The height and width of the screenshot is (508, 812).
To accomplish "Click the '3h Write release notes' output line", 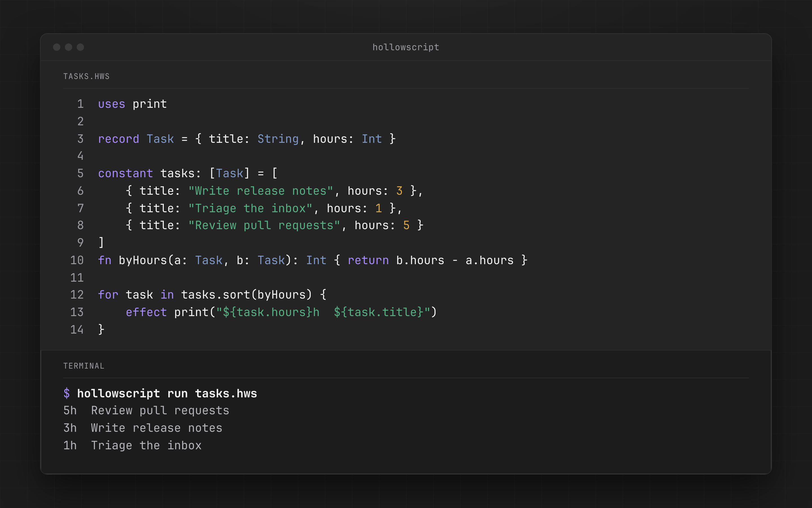I will pos(143,428).
